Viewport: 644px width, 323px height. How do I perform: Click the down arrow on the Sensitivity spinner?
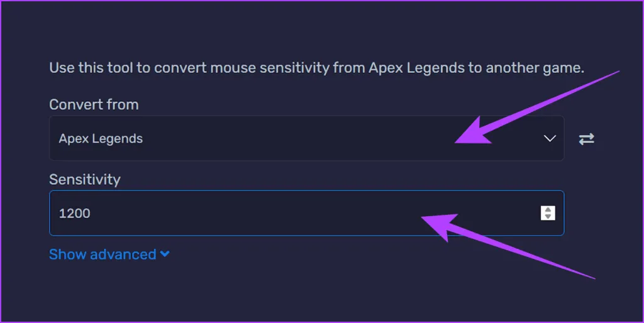coord(548,217)
